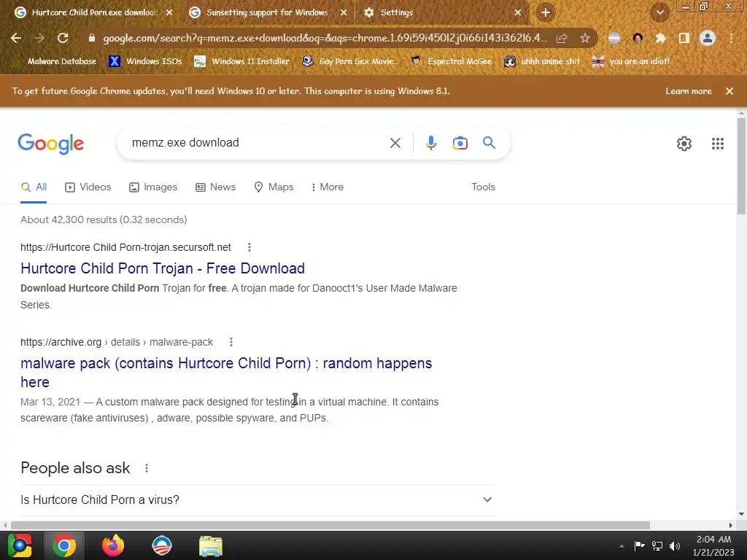The height and width of the screenshot is (560, 747).
Task: Start a voice search with the microphone
Action: (x=430, y=143)
